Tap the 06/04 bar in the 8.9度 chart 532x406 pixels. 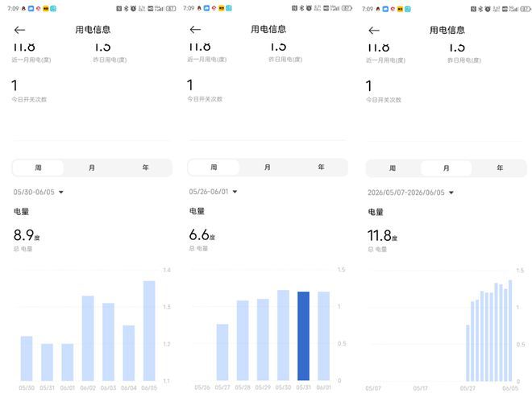pos(129,353)
